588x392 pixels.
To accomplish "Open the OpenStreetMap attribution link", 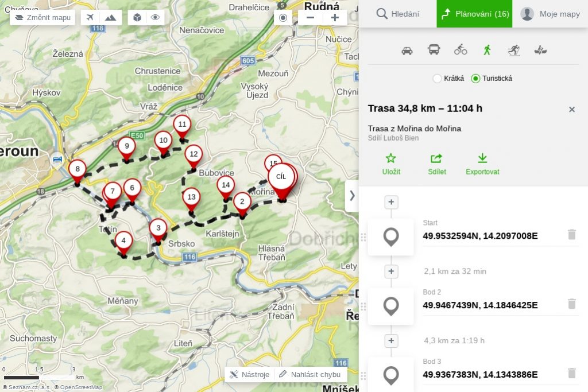I will coord(82,387).
